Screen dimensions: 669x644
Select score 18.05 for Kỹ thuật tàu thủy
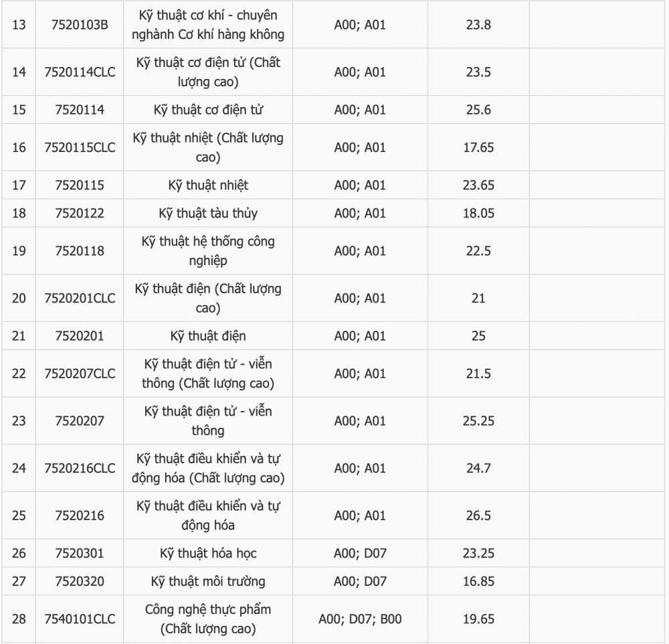[478, 213]
